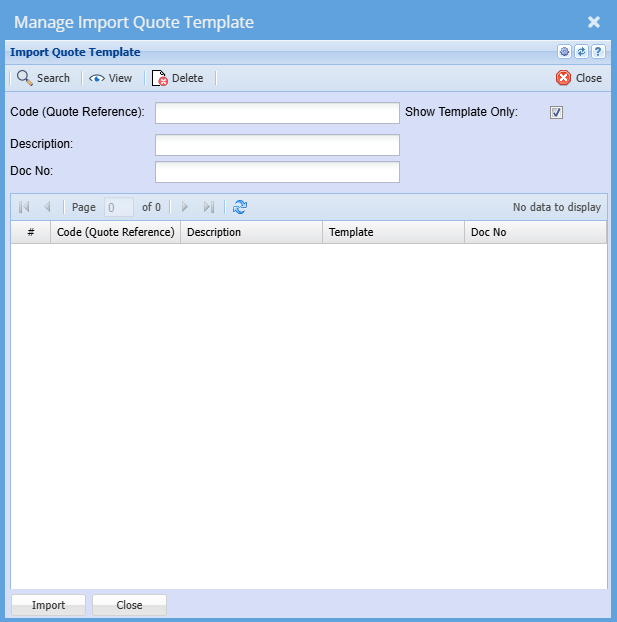Go to next page of grid
Viewport: 617px width, 622px height.
tap(185, 207)
